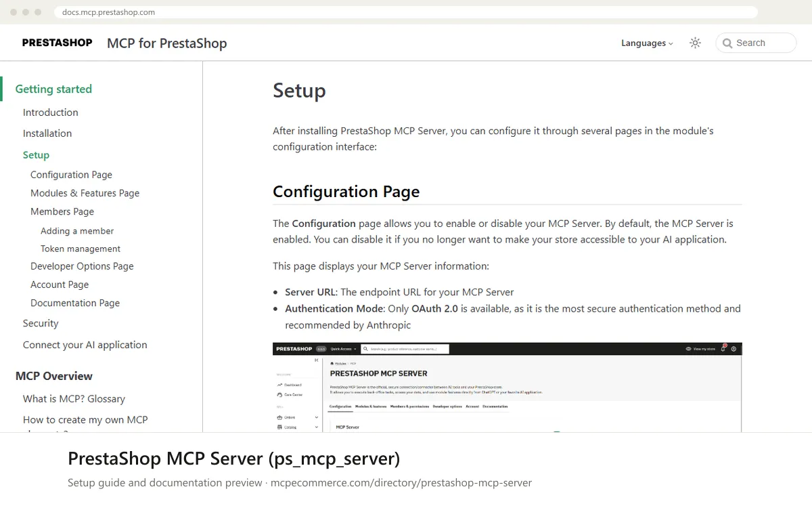812x508 pixels.
Task: Open 'Documentation Page' sidebar entry
Action: [75, 303]
